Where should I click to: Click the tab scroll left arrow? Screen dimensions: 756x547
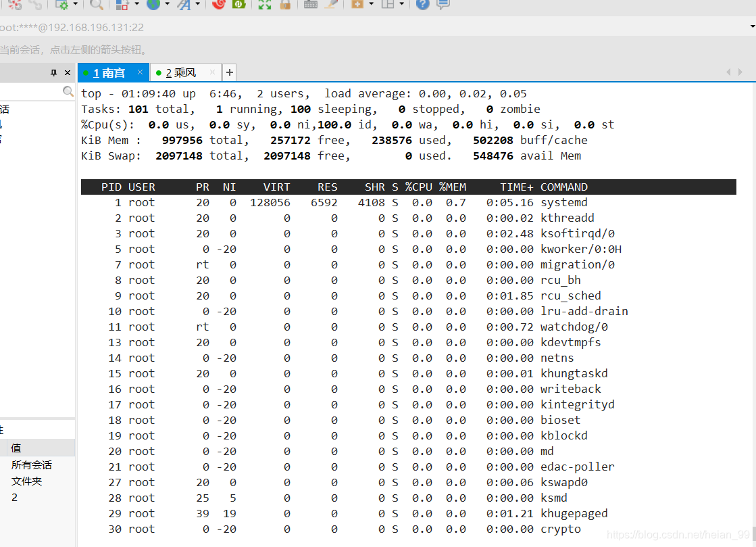pyautogui.click(x=728, y=72)
